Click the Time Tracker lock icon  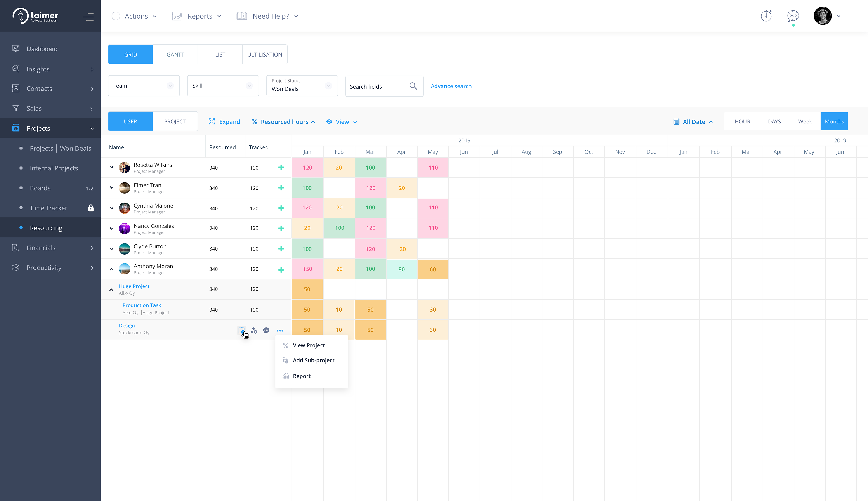[90, 208]
